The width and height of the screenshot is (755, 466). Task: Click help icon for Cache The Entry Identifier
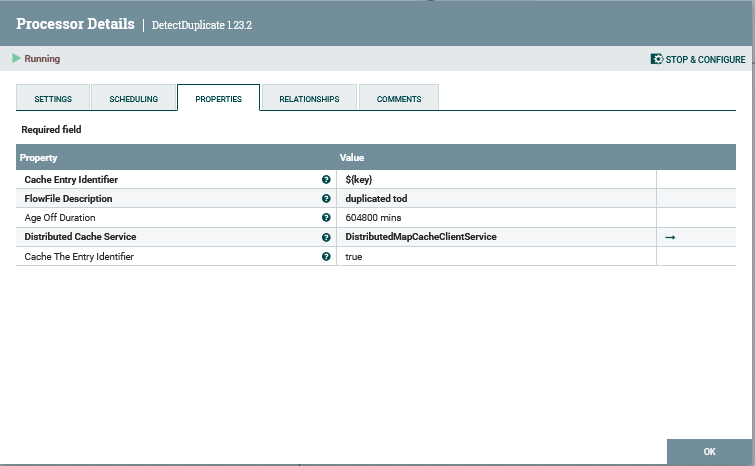tap(326, 257)
